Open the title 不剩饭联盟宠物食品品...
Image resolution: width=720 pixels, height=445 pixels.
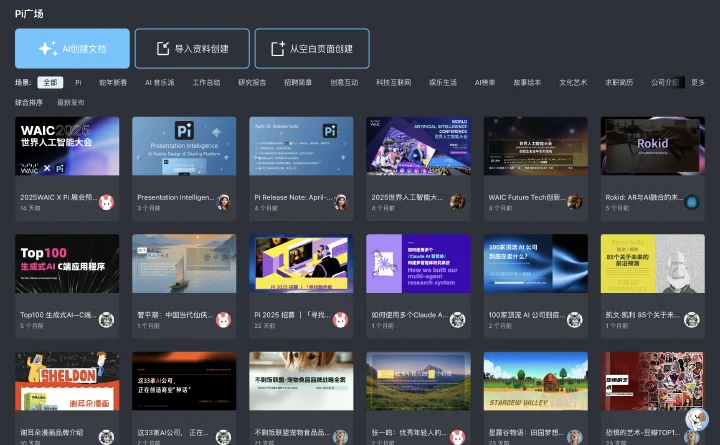(292, 433)
